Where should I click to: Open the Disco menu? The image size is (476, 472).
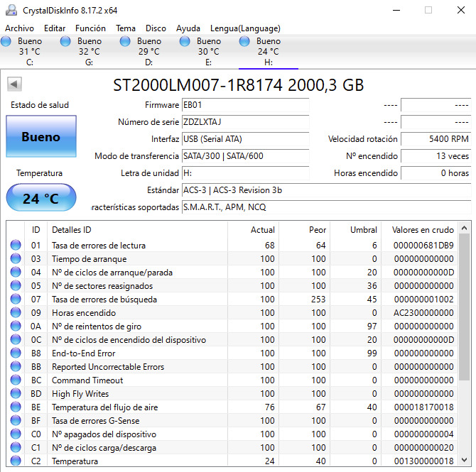[x=156, y=28]
